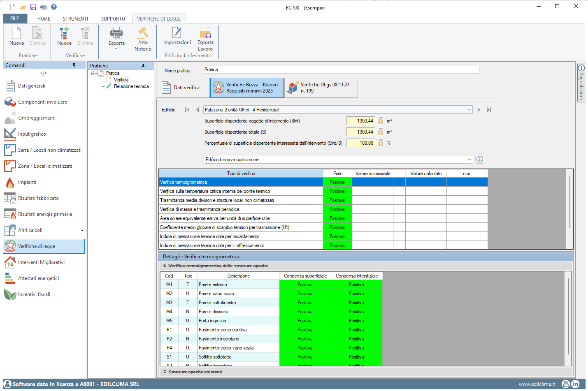Click the strutture opache table scrollbar
The height and width of the screenshot is (391, 588).
568,316
